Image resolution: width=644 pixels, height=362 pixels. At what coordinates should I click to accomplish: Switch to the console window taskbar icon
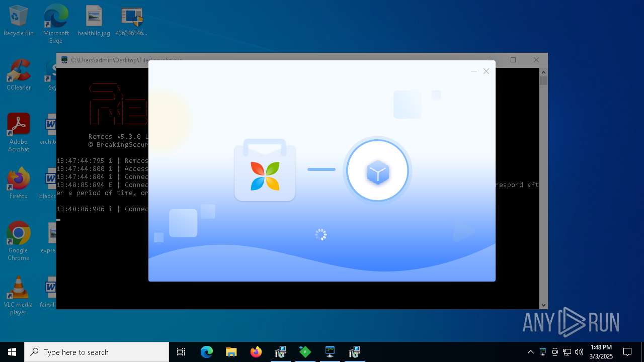click(330, 352)
